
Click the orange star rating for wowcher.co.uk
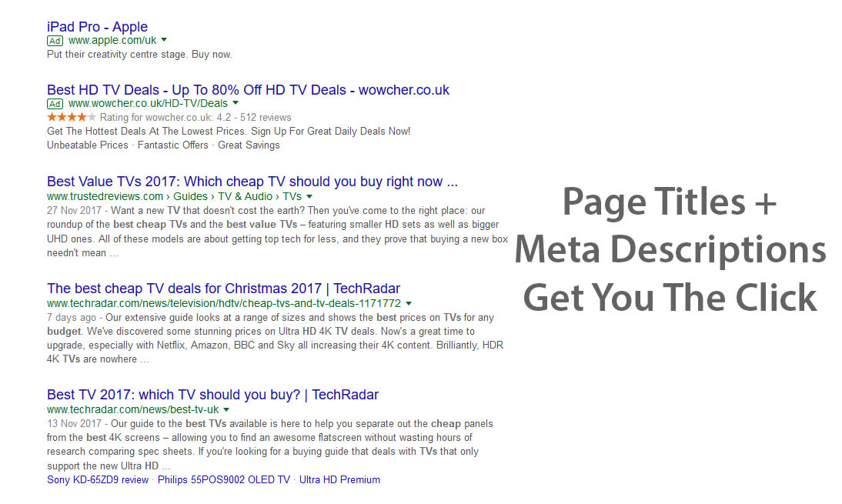[x=72, y=117]
